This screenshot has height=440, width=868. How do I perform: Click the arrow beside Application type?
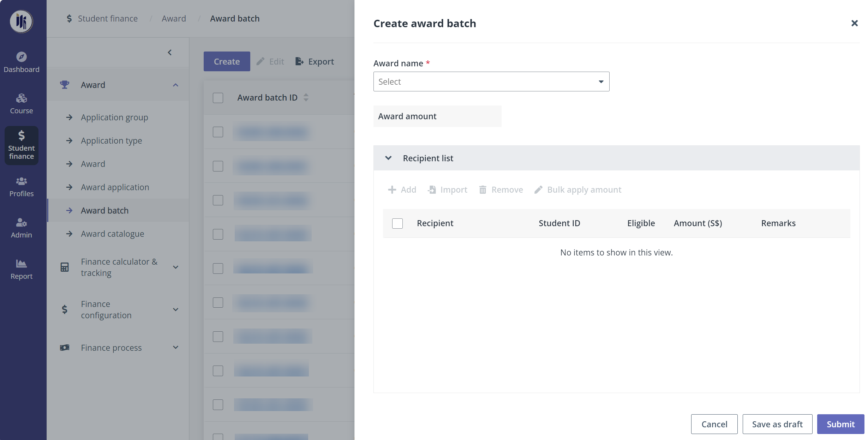click(69, 140)
